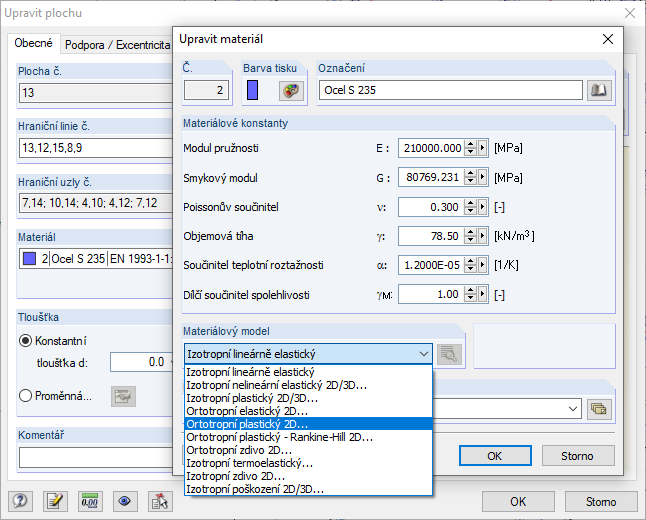This screenshot has width=646, height=520.
Task: Select 'Izotropní termoelastický...' material model option
Action: coord(250,463)
